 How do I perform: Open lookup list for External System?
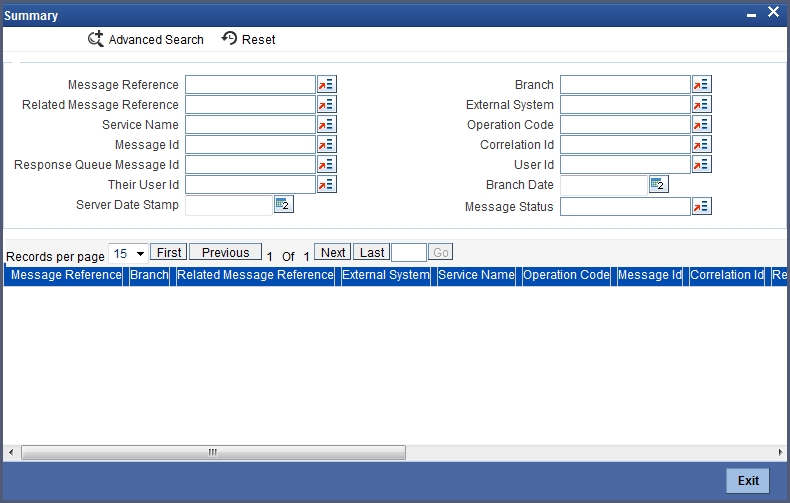[x=701, y=104]
